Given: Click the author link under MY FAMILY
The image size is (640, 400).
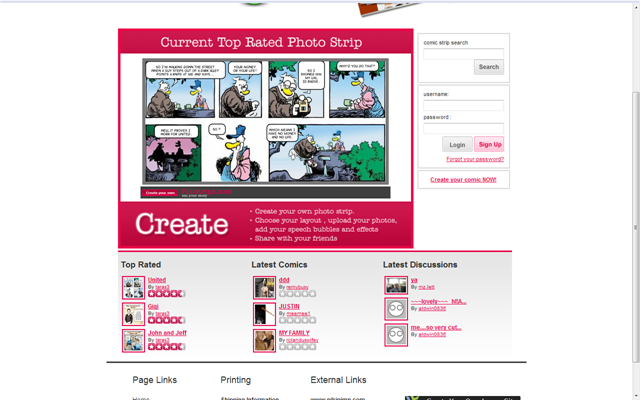Looking at the screenshot, I should coord(302,340).
